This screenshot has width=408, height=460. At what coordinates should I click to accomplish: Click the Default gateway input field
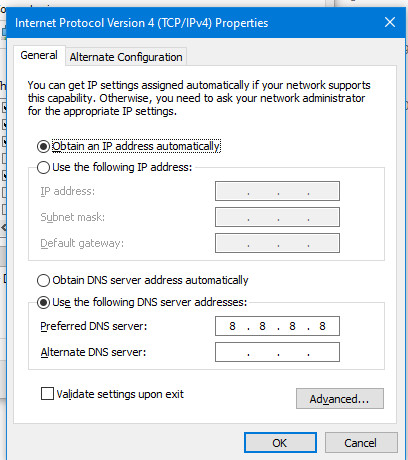point(277,243)
